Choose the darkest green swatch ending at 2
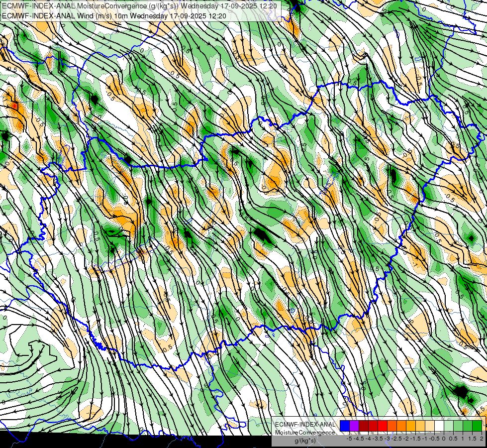 (477, 426)
